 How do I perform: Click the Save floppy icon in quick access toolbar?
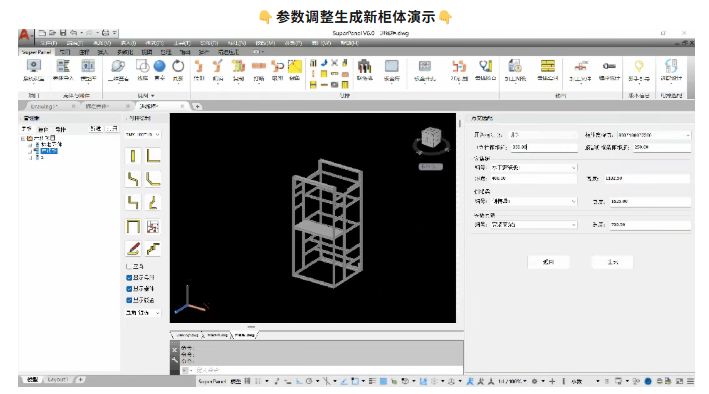click(x=63, y=33)
